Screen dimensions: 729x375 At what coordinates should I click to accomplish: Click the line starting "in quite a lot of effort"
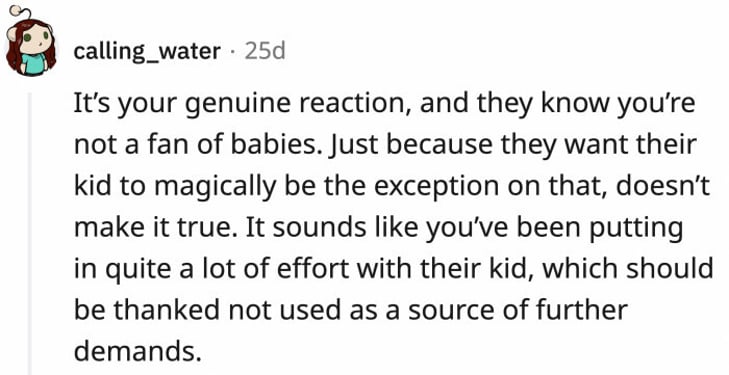point(393,269)
